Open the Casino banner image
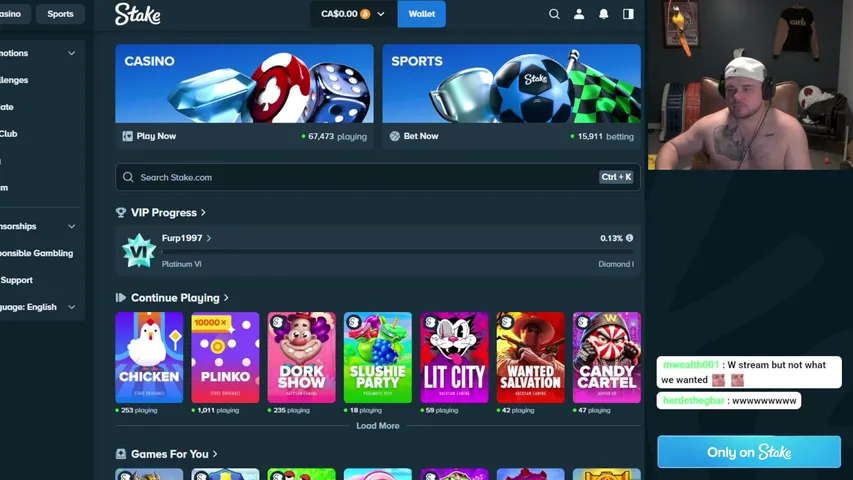The image size is (853, 480). 244,83
